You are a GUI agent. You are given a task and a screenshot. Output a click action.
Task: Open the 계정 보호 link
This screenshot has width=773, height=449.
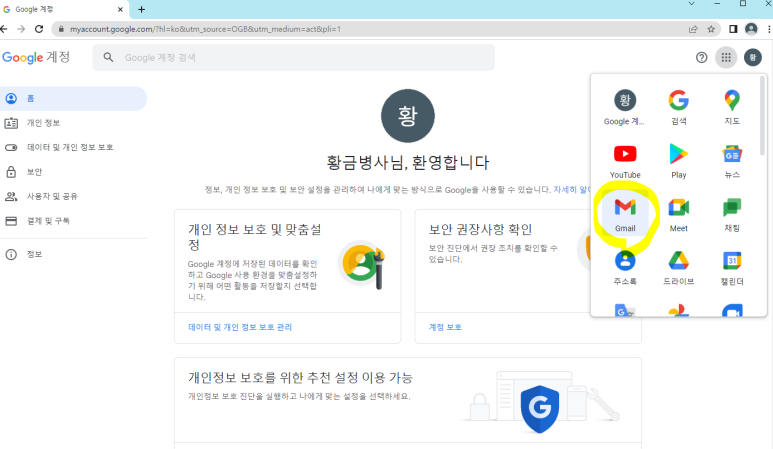coord(445,327)
